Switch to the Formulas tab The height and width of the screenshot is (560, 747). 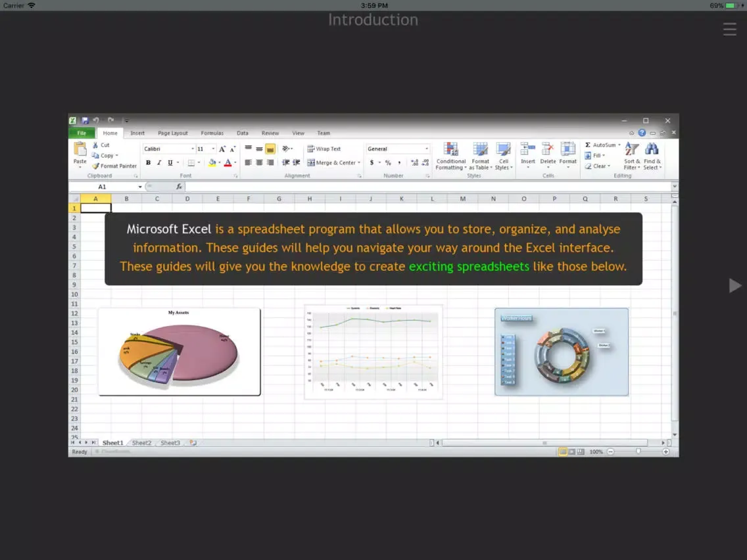point(212,133)
